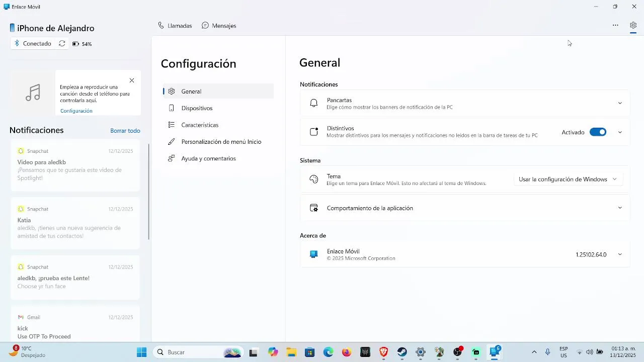Screen dimensions: 644x362
Task: Open Gmail notification from kick
Action: pos(75,325)
